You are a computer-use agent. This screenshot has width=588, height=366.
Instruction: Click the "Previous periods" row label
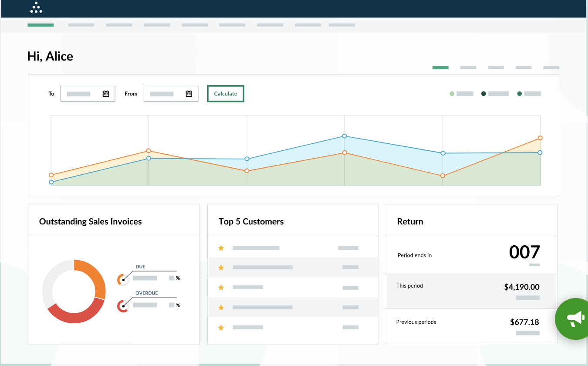[x=416, y=322]
